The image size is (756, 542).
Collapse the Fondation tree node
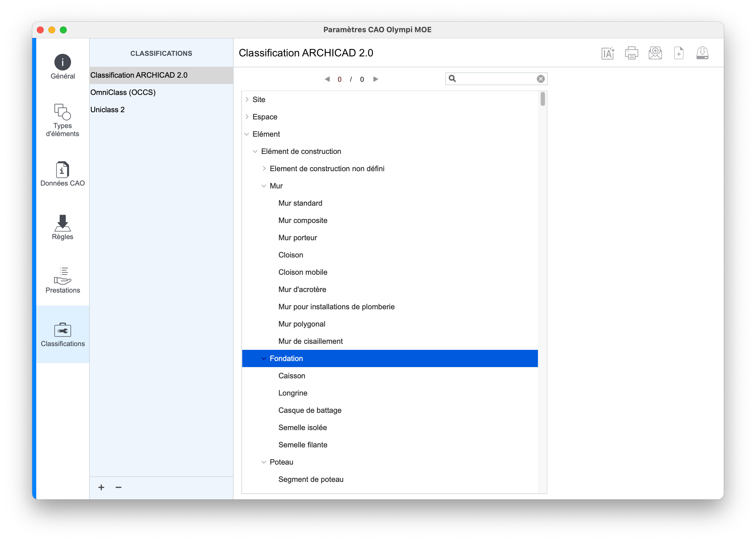click(x=264, y=358)
